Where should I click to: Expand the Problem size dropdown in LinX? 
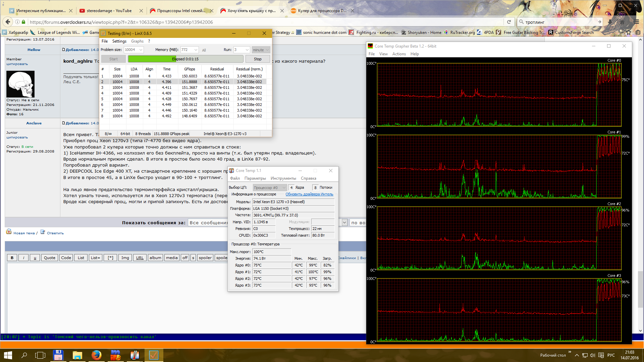tap(141, 50)
